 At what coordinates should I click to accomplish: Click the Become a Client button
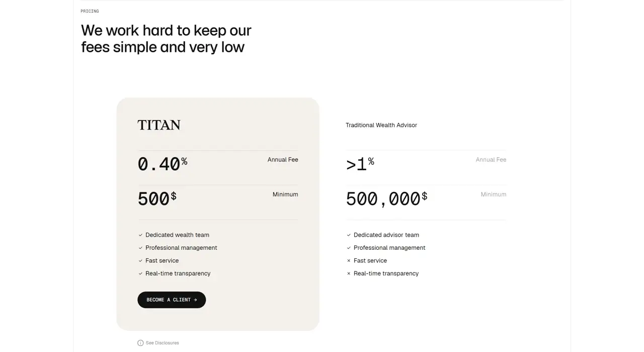(x=172, y=300)
